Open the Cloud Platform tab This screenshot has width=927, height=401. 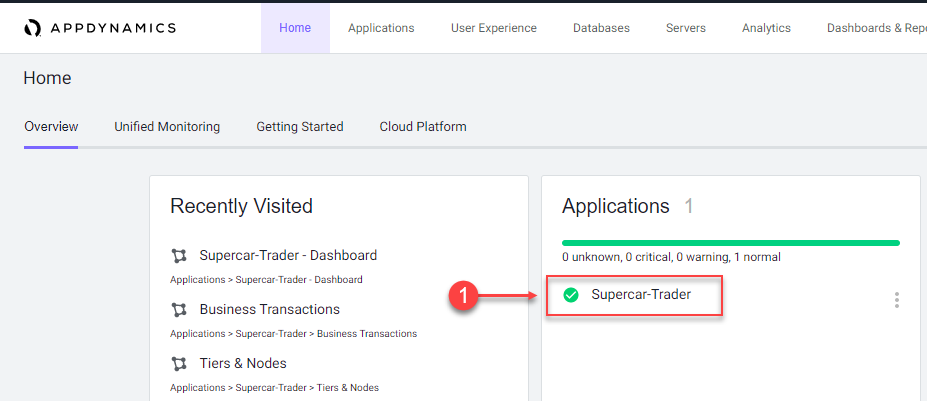coord(423,127)
